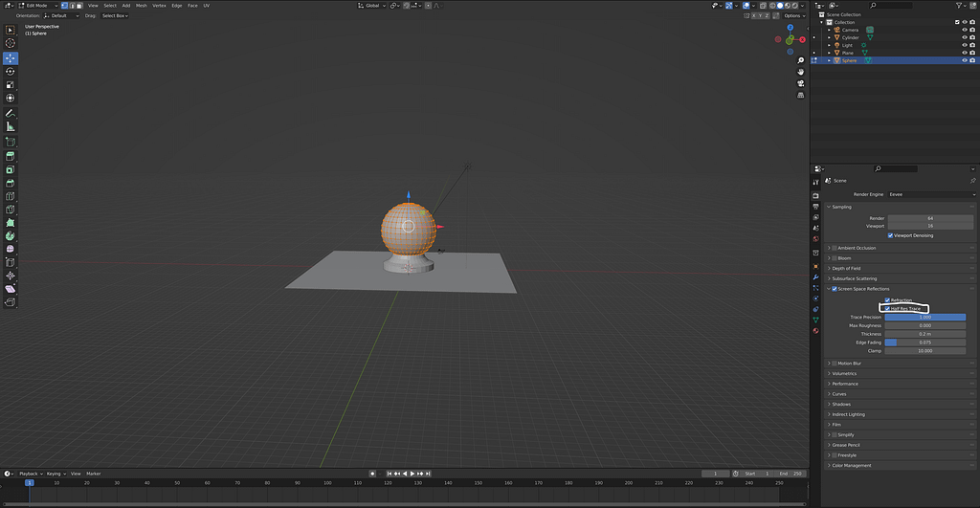Open the Edit Mode dropdown
Image resolution: width=980 pixels, height=508 pixels.
coord(36,5)
